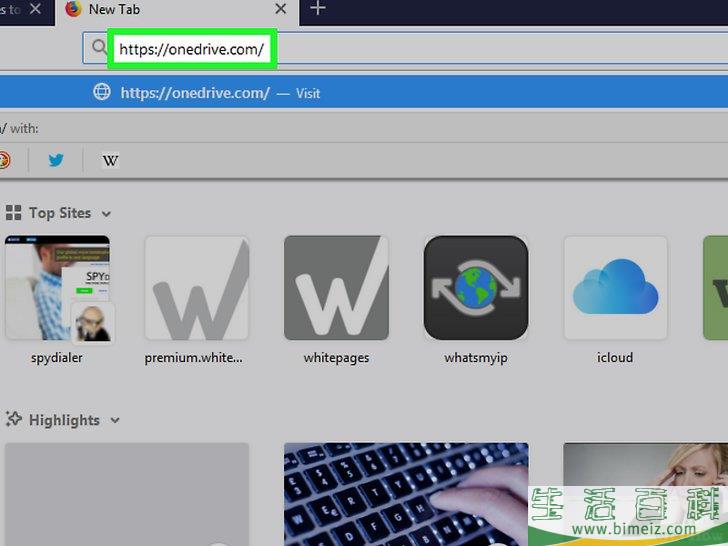The height and width of the screenshot is (546, 728).
Task: Click the Top Sites grid icon
Action: tap(13, 213)
